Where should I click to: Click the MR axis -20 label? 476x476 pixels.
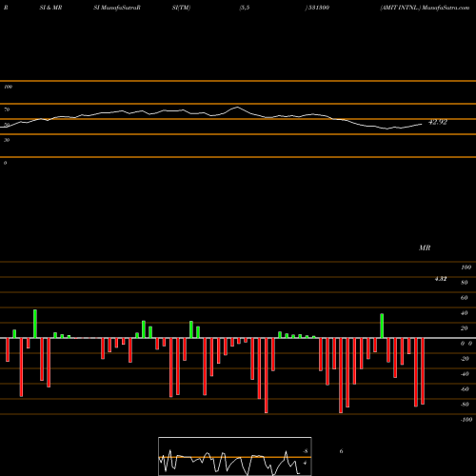point(465,359)
